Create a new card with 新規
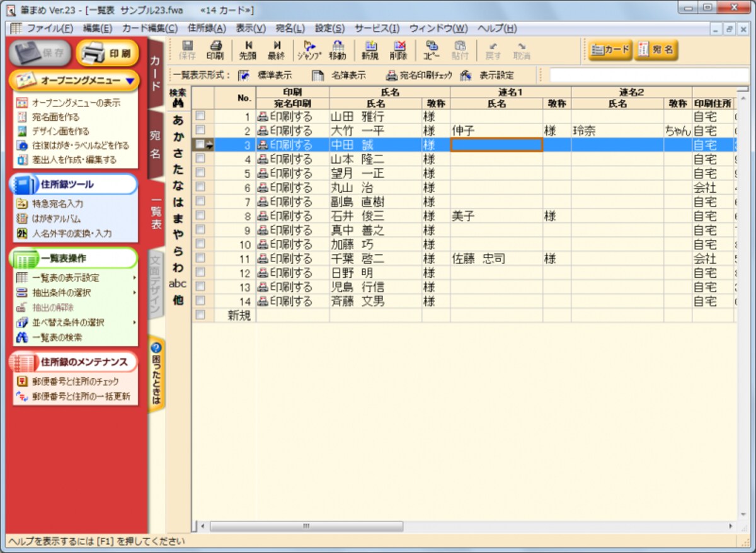 click(x=370, y=50)
